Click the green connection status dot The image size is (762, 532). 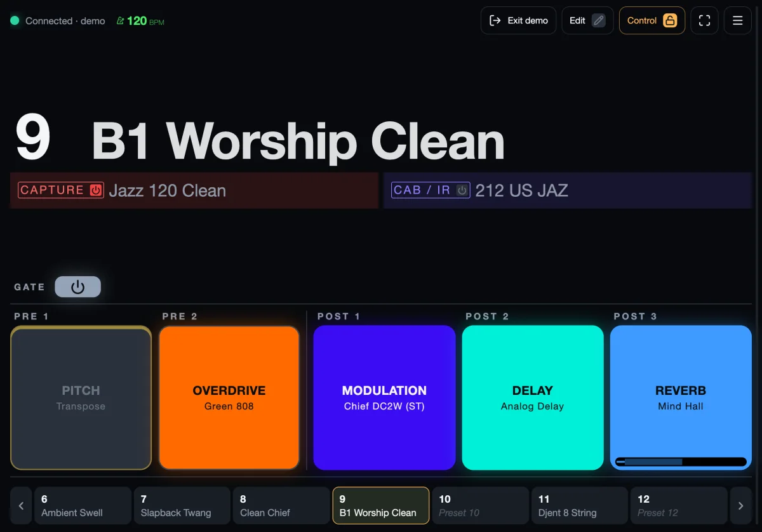[15, 21]
